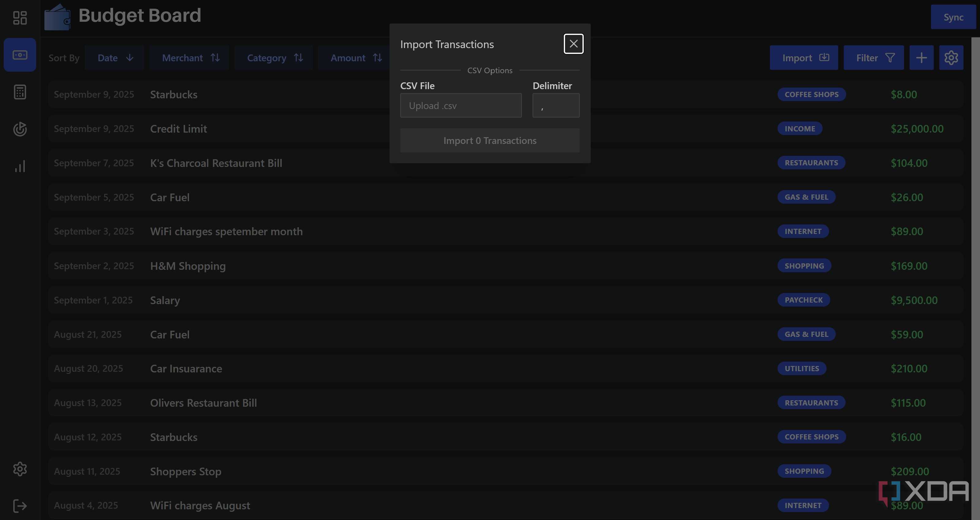Open the budgets calculator icon in sidebar

20,92
